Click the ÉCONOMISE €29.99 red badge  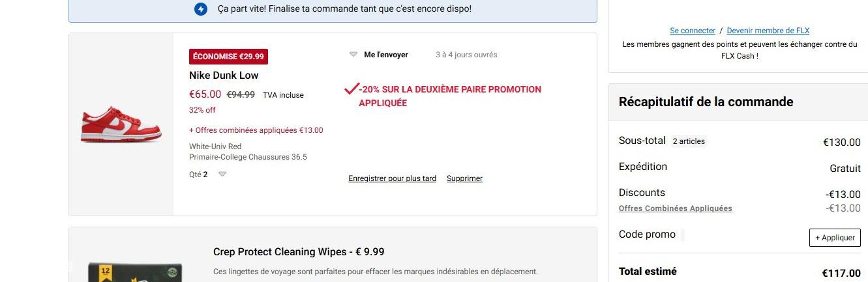[x=228, y=57]
